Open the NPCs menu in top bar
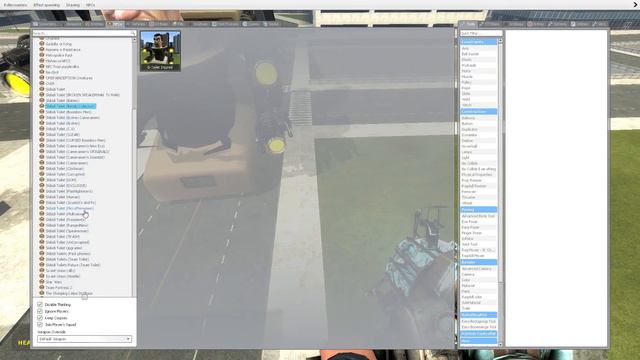Screen dimensions: 640x360 tap(91, 5)
